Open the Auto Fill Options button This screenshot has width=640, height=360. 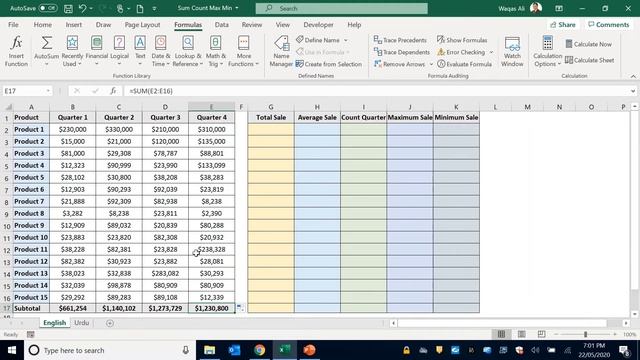pos(240,308)
